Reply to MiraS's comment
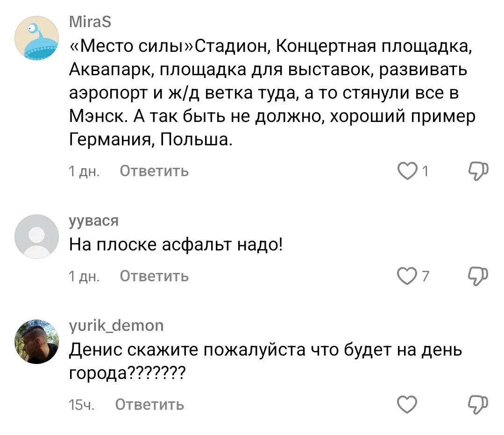 pos(154,171)
